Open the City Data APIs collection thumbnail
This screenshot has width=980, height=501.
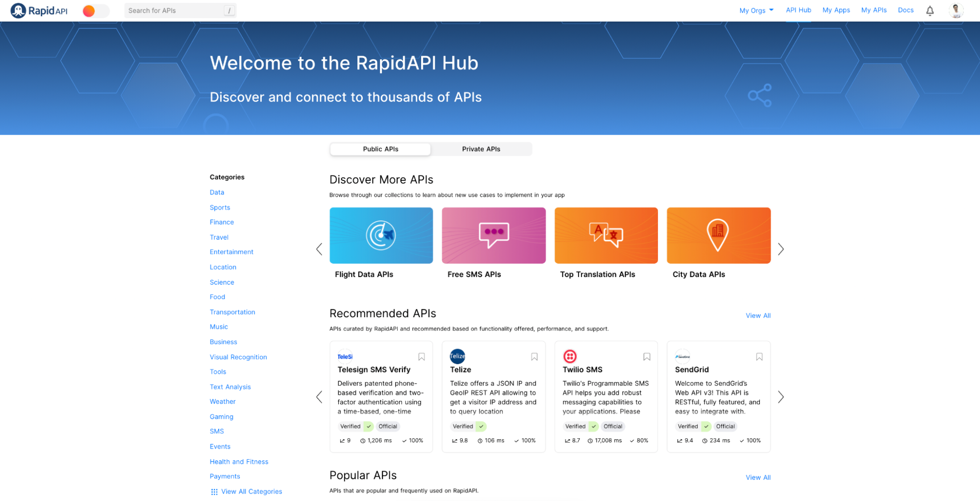718,235
